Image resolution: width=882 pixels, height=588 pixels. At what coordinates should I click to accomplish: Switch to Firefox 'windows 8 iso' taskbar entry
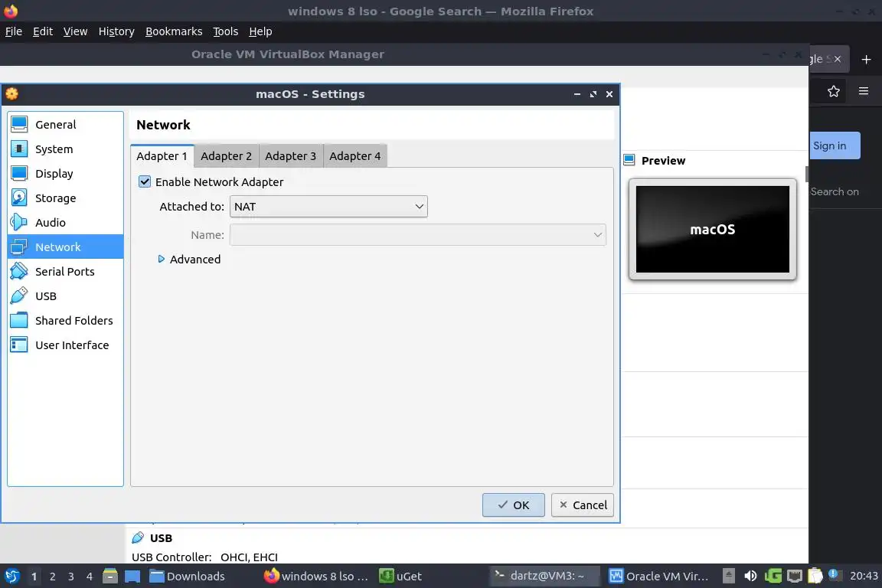[x=316, y=577]
